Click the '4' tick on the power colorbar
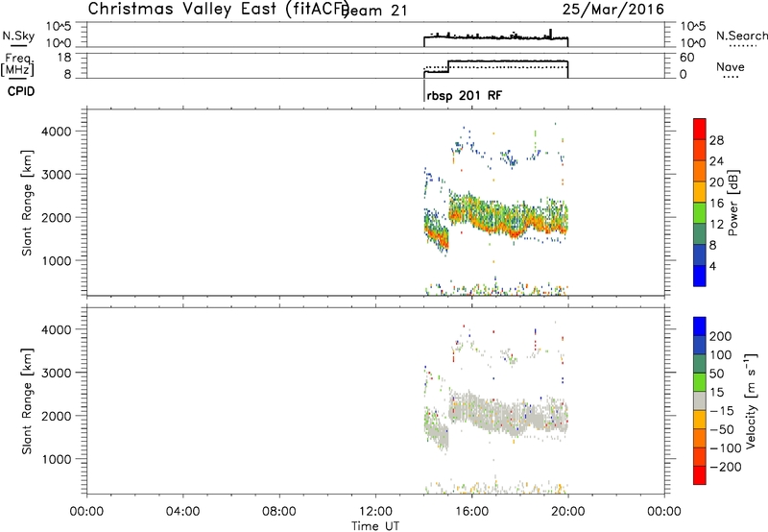768x532 pixels. (712, 266)
